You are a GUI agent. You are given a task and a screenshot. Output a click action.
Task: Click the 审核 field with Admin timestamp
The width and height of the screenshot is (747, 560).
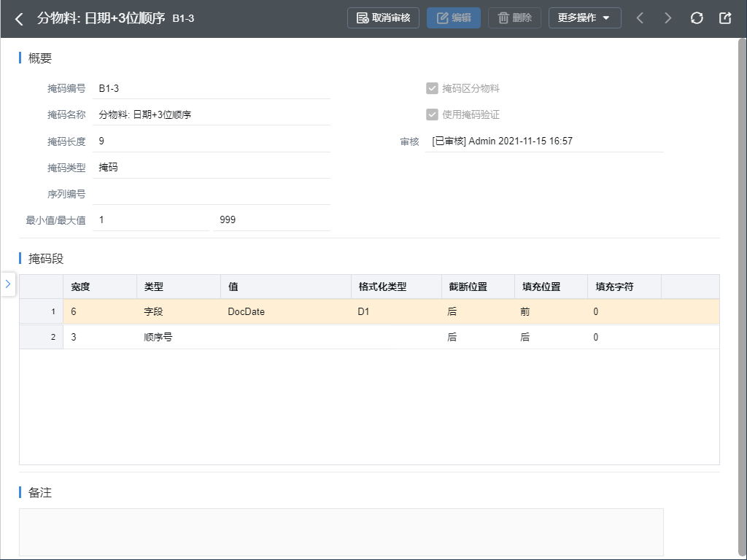click(x=544, y=141)
